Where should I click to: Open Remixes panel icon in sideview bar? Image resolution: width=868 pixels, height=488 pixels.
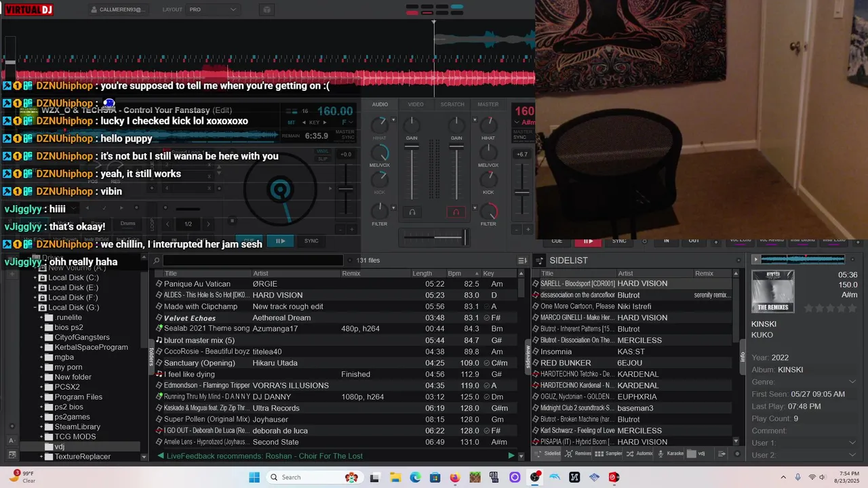click(x=568, y=453)
